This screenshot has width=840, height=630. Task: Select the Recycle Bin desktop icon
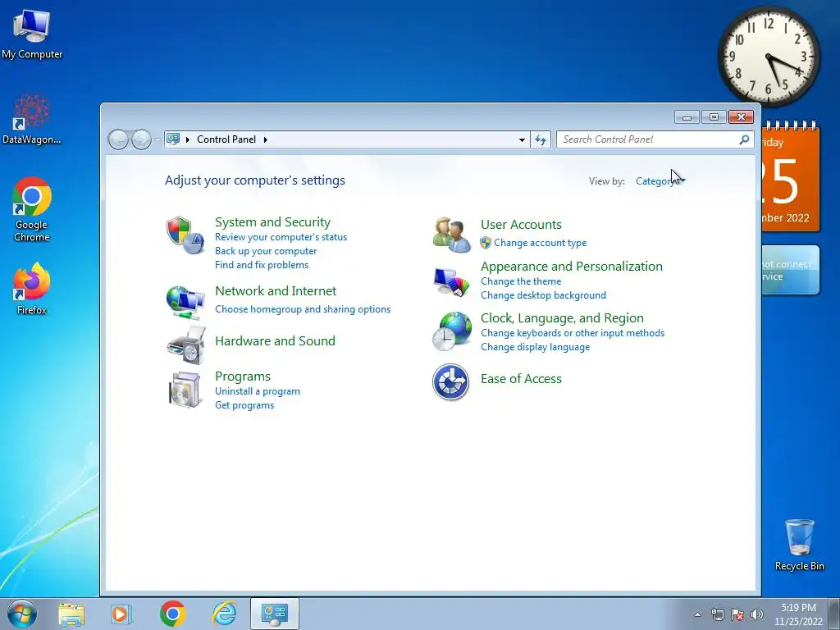pos(799,545)
